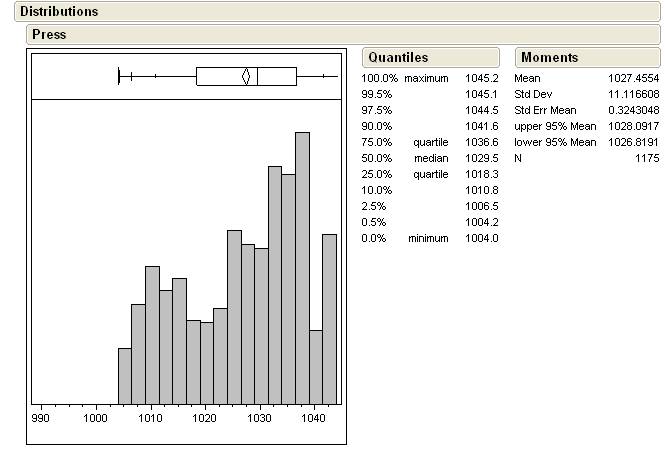665x452 pixels.
Task: Click the Mean value 1027.4554
Action: (x=633, y=78)
